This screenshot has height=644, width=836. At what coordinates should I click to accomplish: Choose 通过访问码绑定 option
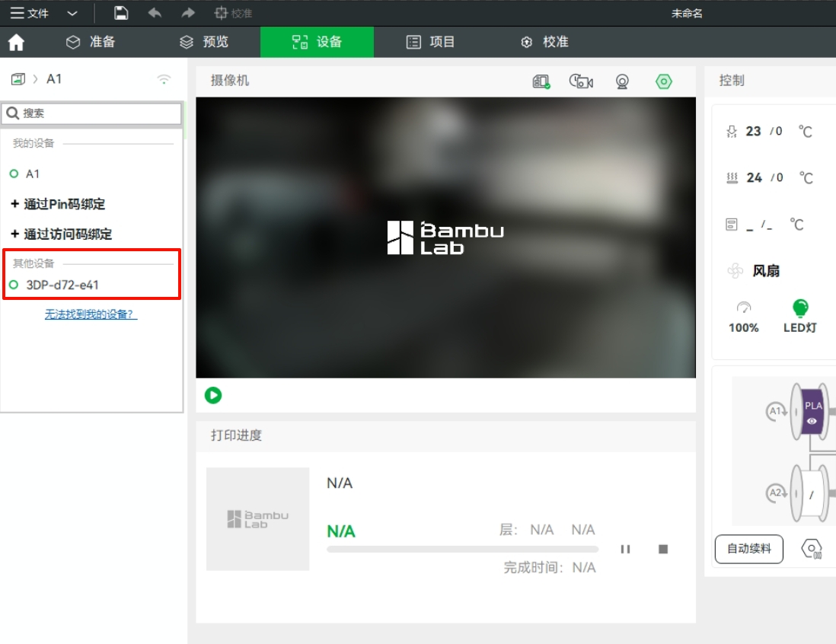click(62, 234)
